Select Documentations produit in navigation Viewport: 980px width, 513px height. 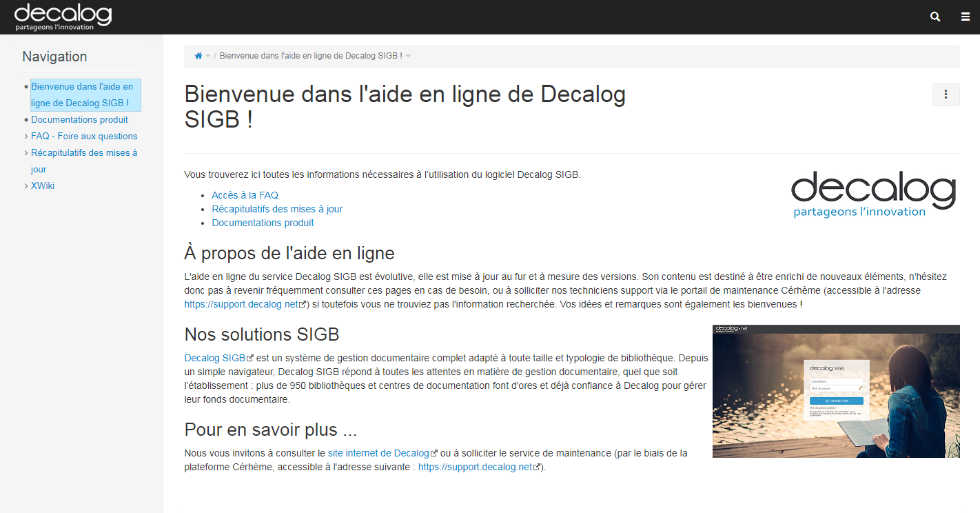(79, 119)
